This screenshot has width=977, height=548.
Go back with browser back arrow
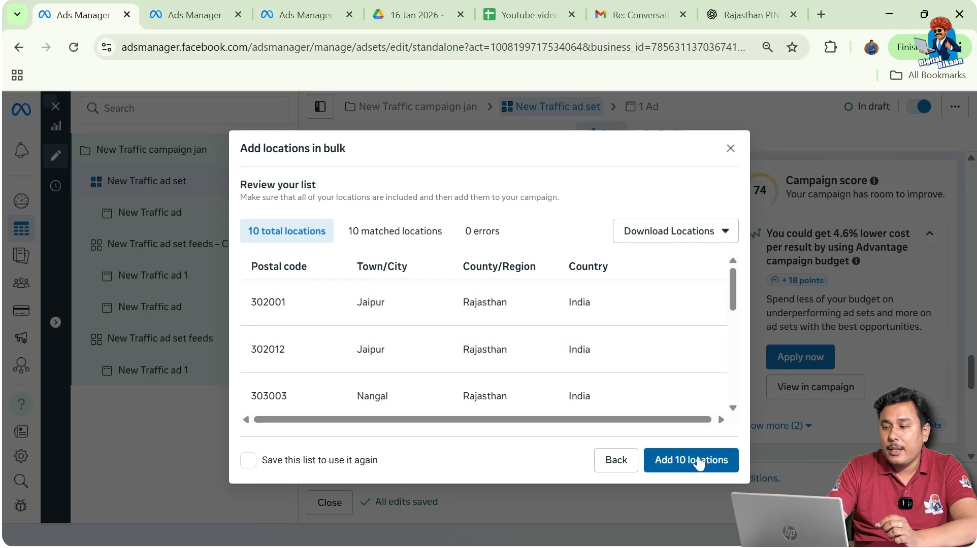[x=19, y=47]
